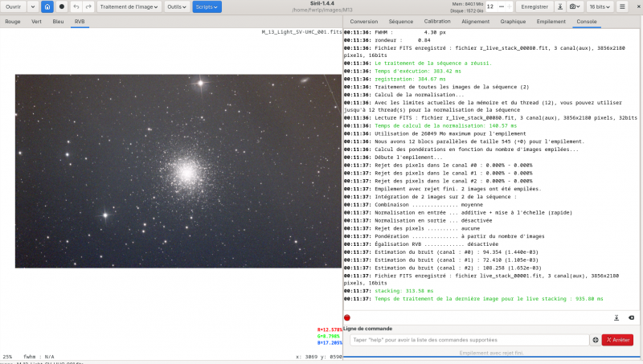
Task: Toggle the live stacking record button
Action: 62,6
